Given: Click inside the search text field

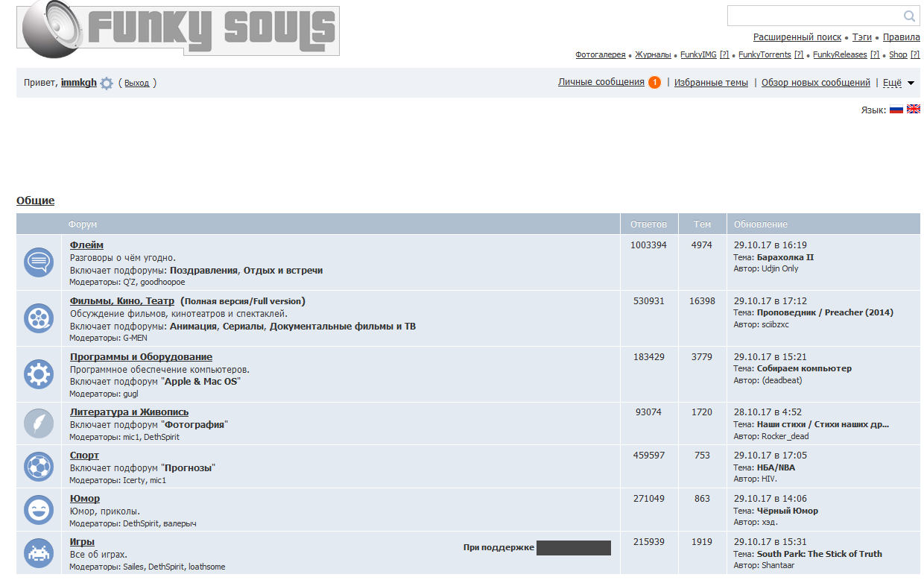Looking at the screenshot, I should [814, 16].
